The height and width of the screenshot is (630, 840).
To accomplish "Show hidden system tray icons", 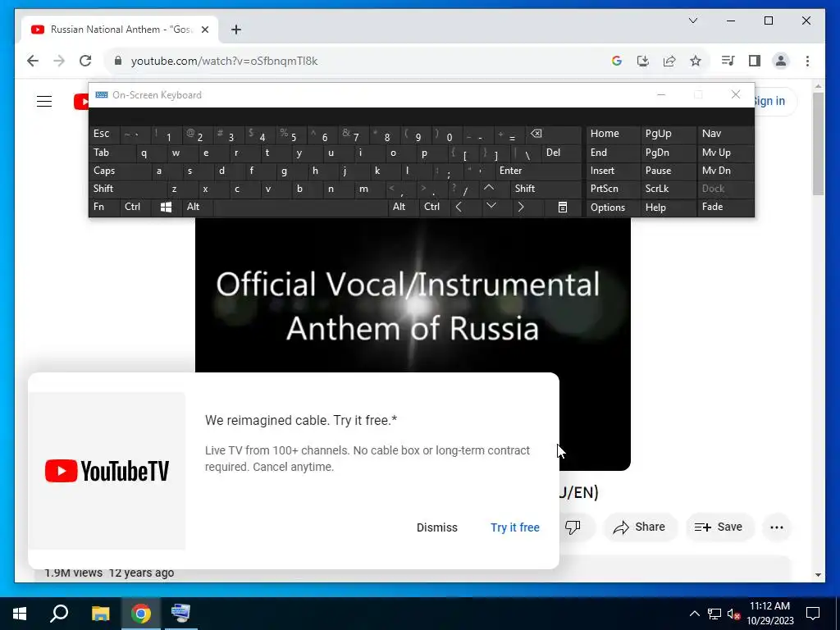I will [694, 614].
